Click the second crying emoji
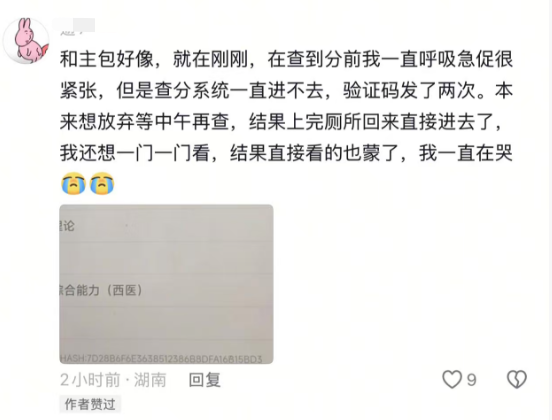The width and height of the screenshot is (552, 420). click(102, 183)
